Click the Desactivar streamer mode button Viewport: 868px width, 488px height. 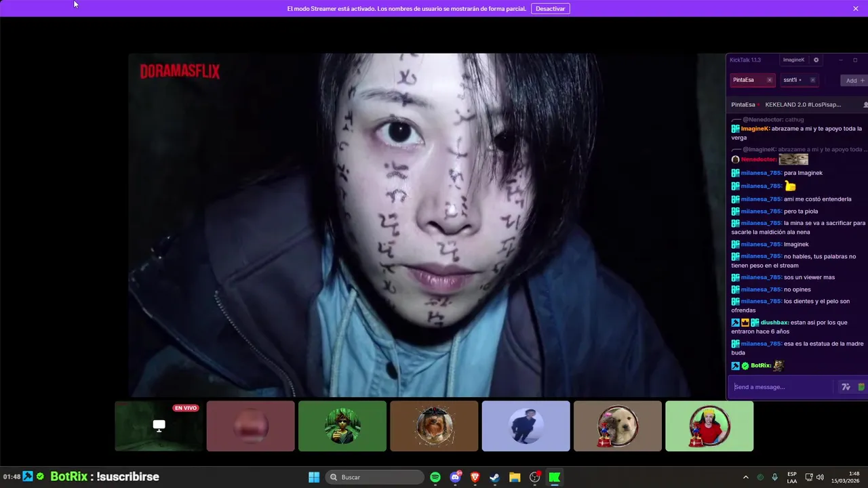click(550, 9)
